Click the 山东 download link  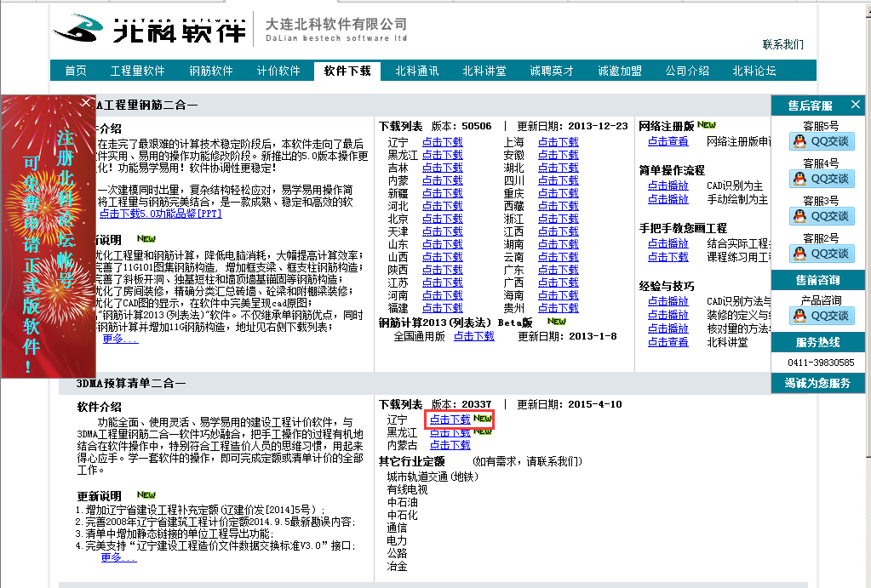point(442,244)
